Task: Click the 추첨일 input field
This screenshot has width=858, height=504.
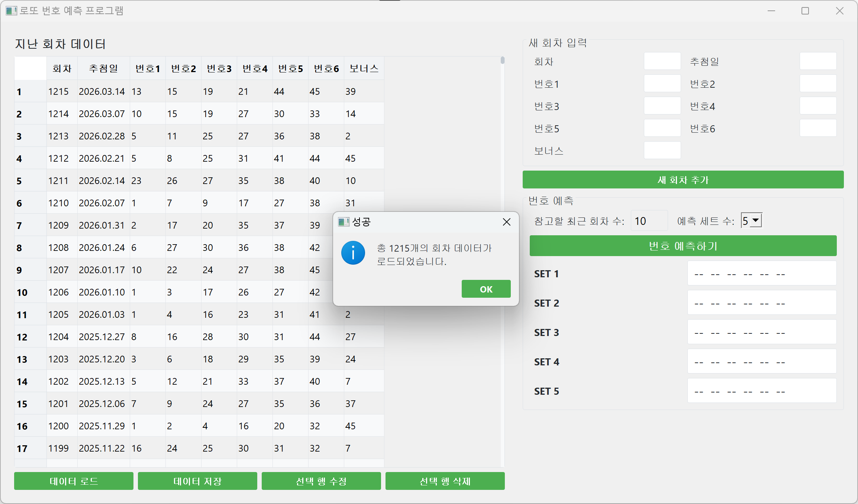Action: (x=818, y=61)
